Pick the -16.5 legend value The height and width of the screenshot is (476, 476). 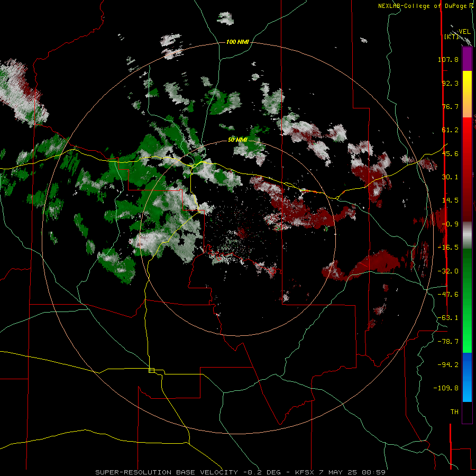click(x=448, y=248)
